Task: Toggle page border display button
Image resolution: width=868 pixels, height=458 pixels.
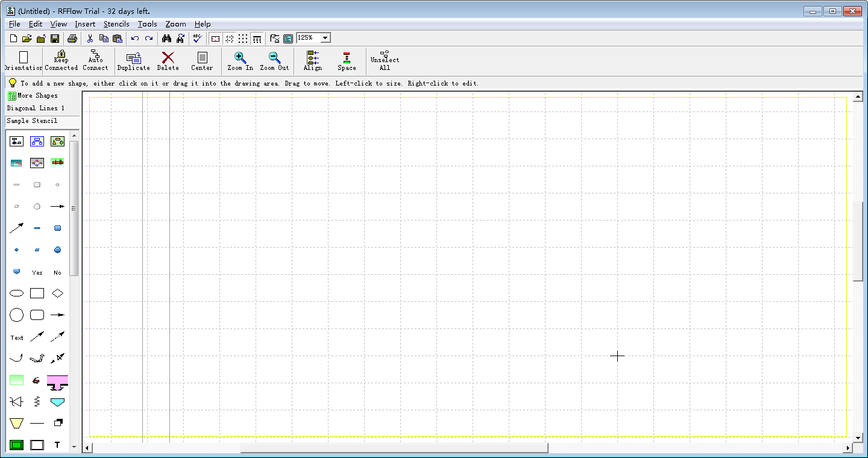Action: (x=215, y=39)
